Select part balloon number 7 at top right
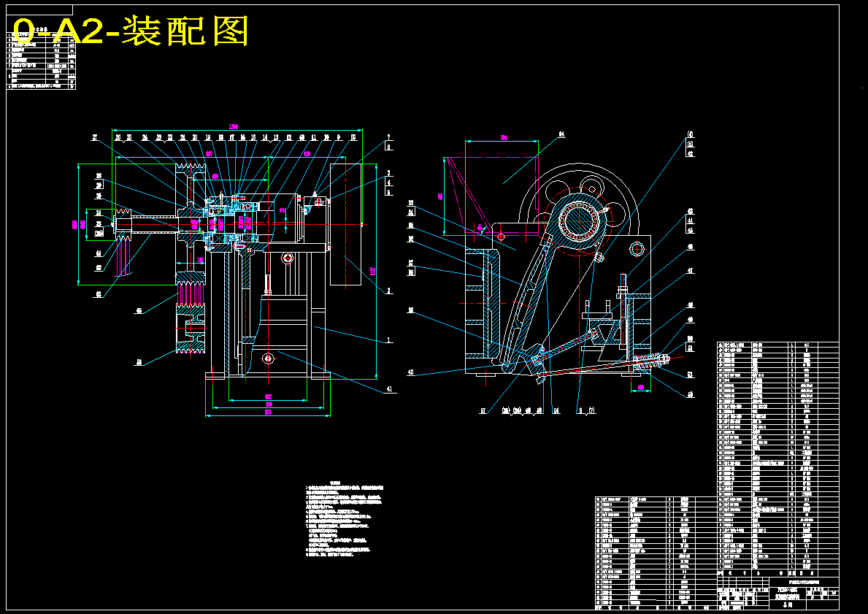 [x=389, y=137]
